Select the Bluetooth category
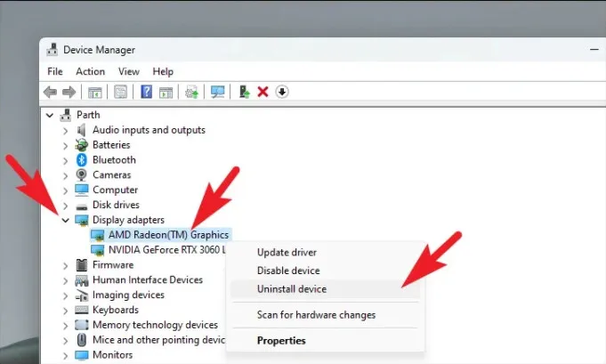The image size is (606, 364). pos(114,160)
